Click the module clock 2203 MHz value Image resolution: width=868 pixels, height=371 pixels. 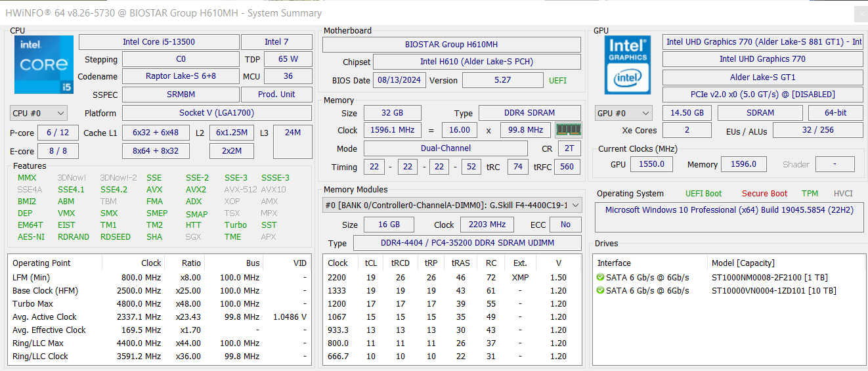coord(487,224)
